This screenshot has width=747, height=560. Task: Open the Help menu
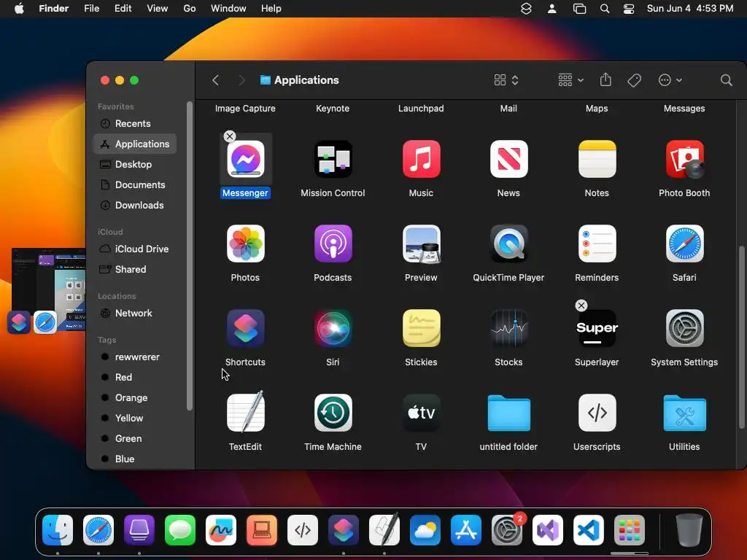(271, 9)
